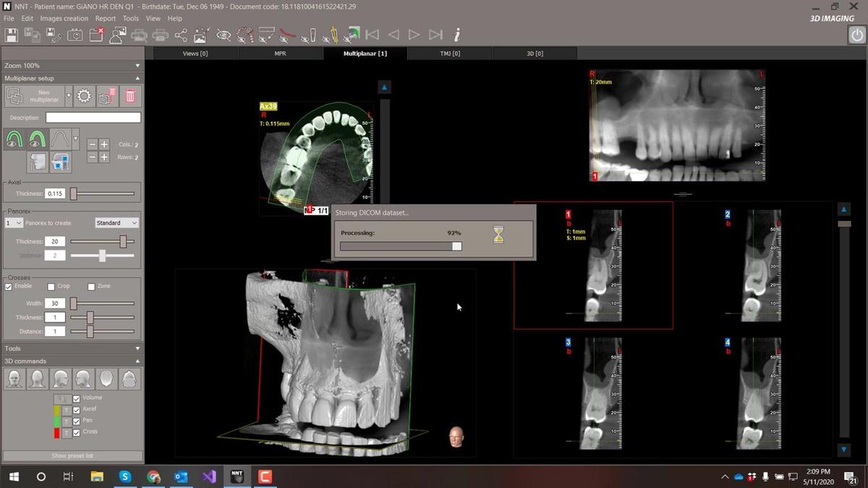Switch to the Views [0] tab
The width and height of the screenshot is (868, 488).
(195, 54)
